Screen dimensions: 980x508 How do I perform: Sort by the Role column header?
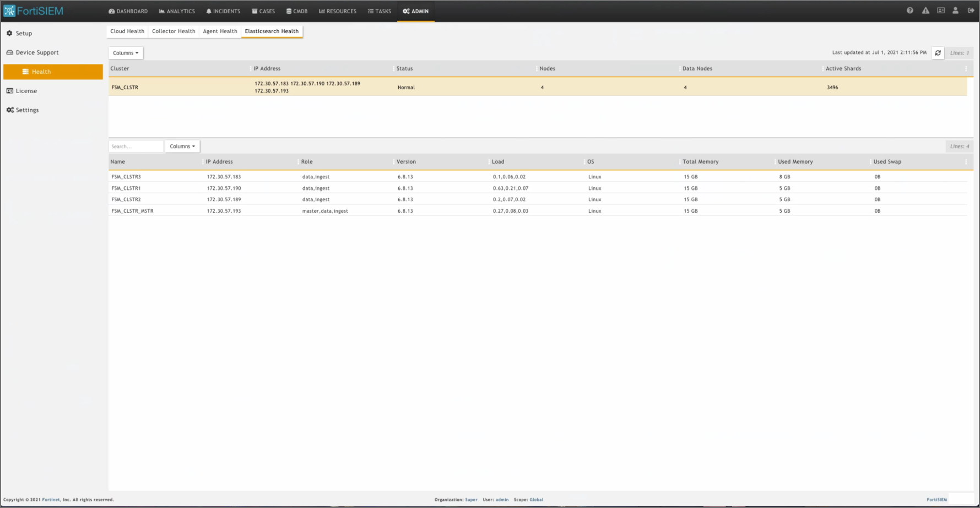307,161
